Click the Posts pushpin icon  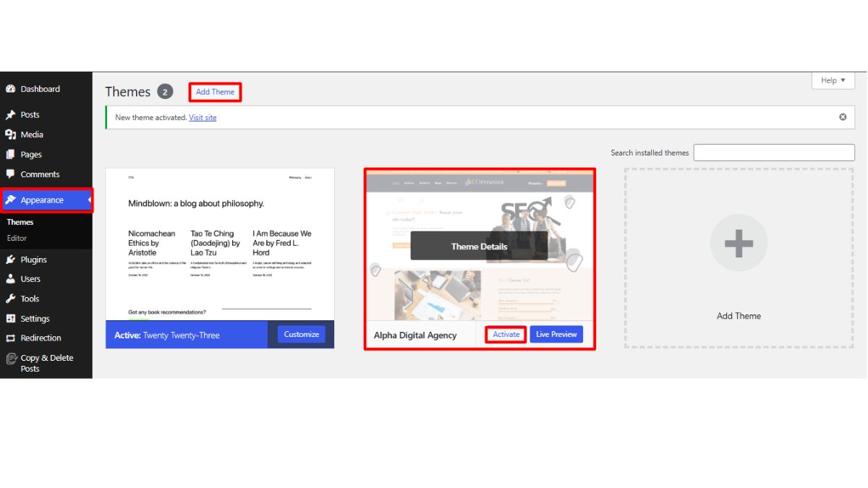tap(11, 115)
